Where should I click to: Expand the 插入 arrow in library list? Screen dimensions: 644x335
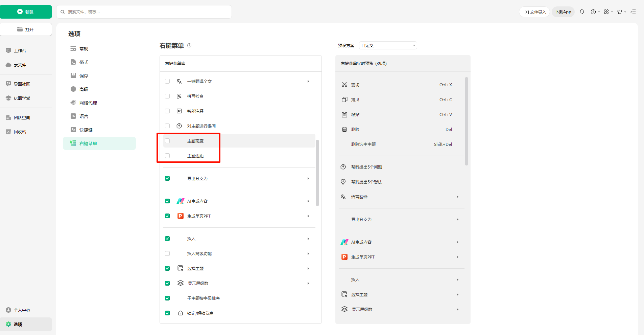click(x=308, y=239)
